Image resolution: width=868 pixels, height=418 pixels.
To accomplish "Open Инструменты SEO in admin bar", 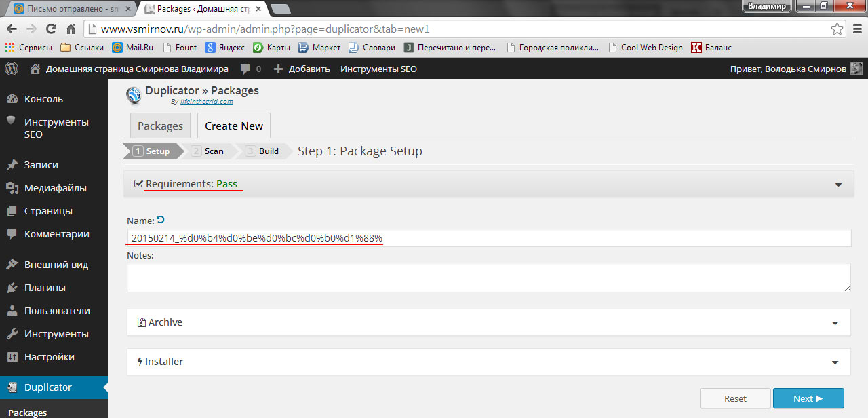I will point(378,69).
